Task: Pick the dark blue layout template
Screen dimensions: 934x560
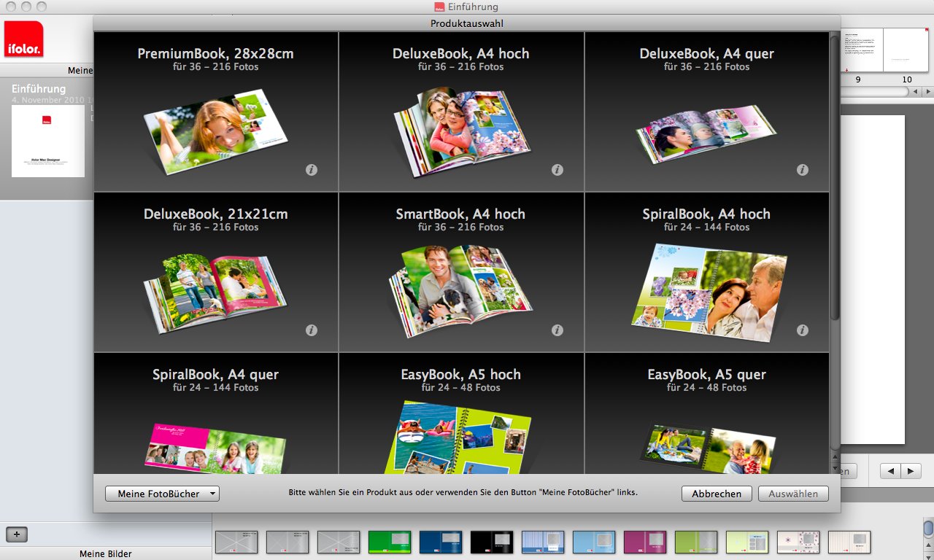Action: coord(441,542)
